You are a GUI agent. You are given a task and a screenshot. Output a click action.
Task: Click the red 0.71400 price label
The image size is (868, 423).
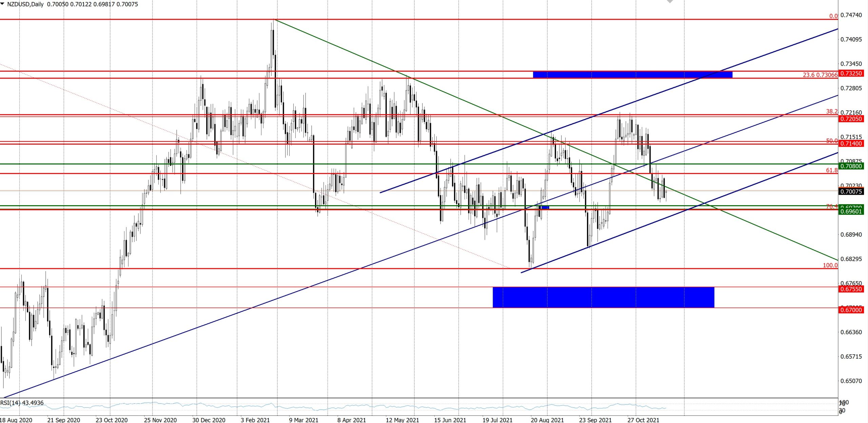point(851,144)
